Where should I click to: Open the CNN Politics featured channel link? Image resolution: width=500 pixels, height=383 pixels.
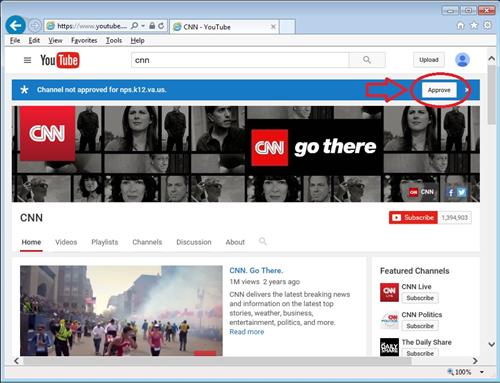[422, 315]
